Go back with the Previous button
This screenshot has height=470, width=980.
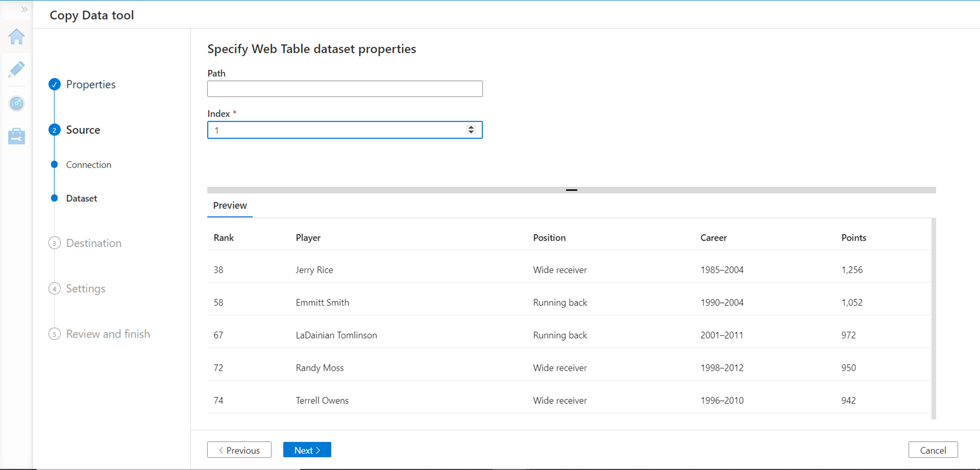tap(239, 450)
